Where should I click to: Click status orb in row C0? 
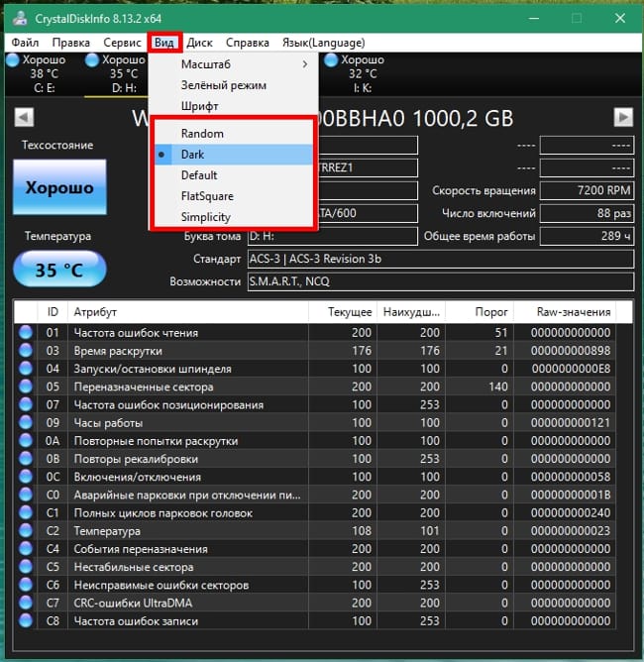click(26, 495)
